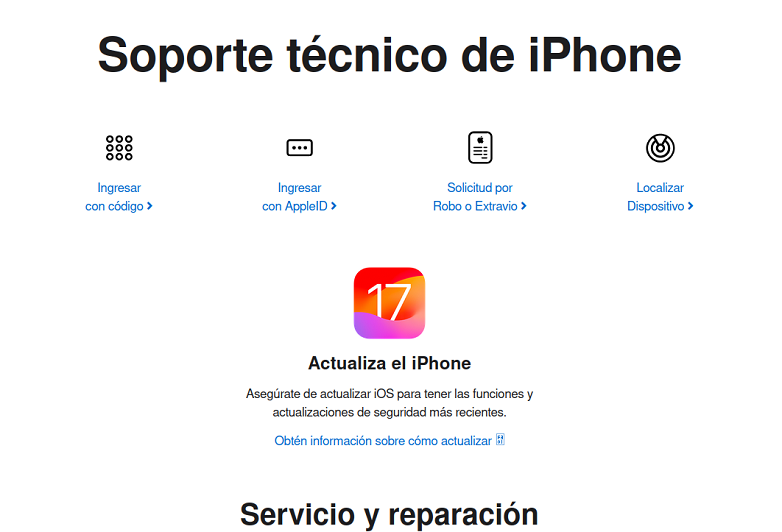Click the actualizaciones de seguridad más recientes line
This screenshot has width=782, height=532.
pos(390,412)
